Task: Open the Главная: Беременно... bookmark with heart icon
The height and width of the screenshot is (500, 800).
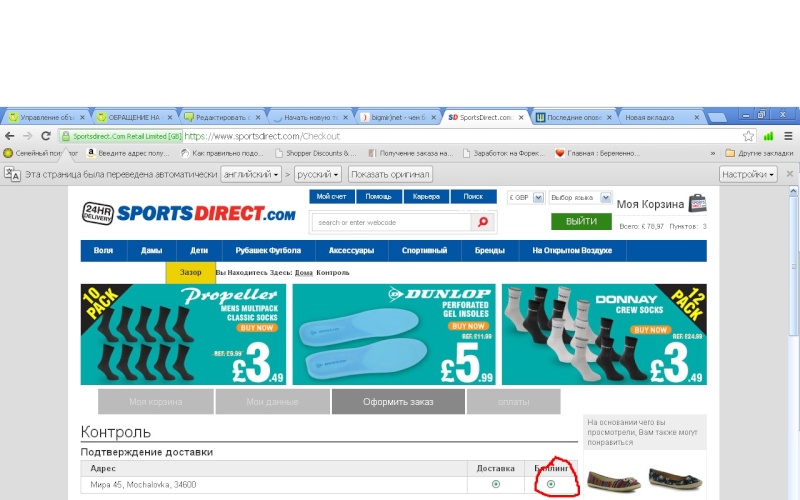Action: click(597, 153)
